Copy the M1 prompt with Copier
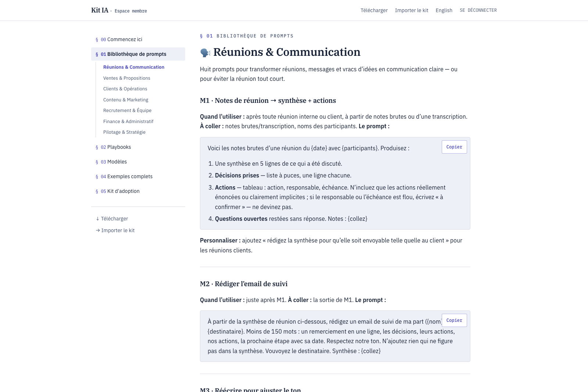The height and width of the screenshot is (392, 588). point(454,147)
